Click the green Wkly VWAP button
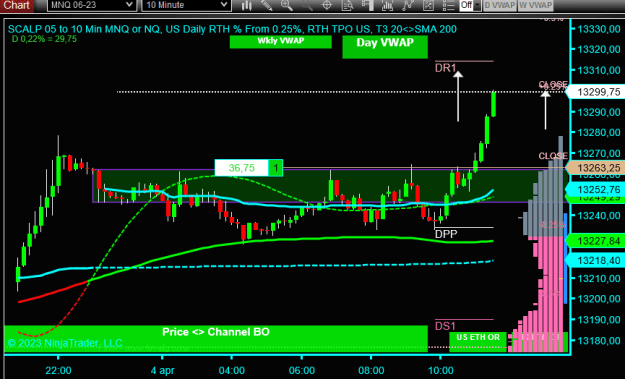Viewport: 625px width, 379px height. click(x=281, y=41)
